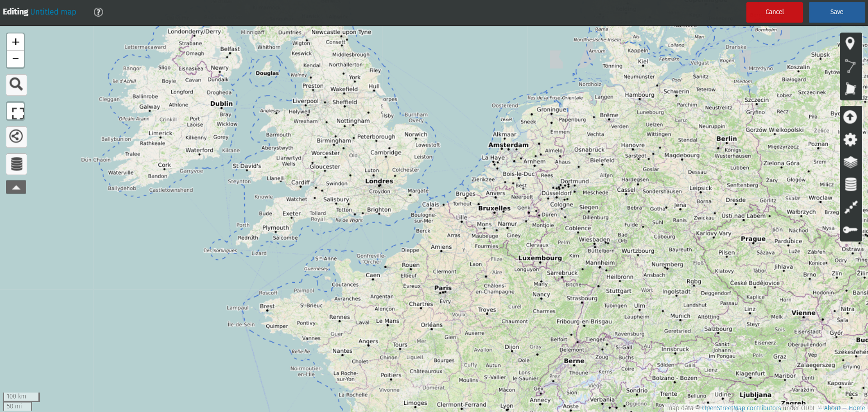Click the Berne label on map

click(574, 361)
